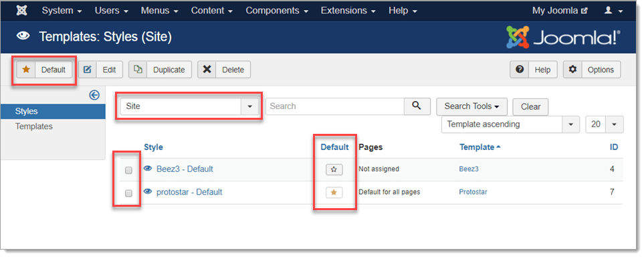The image size is (644, 257).
Task: Open the Components menu
Action: click(x=277, y=10)
